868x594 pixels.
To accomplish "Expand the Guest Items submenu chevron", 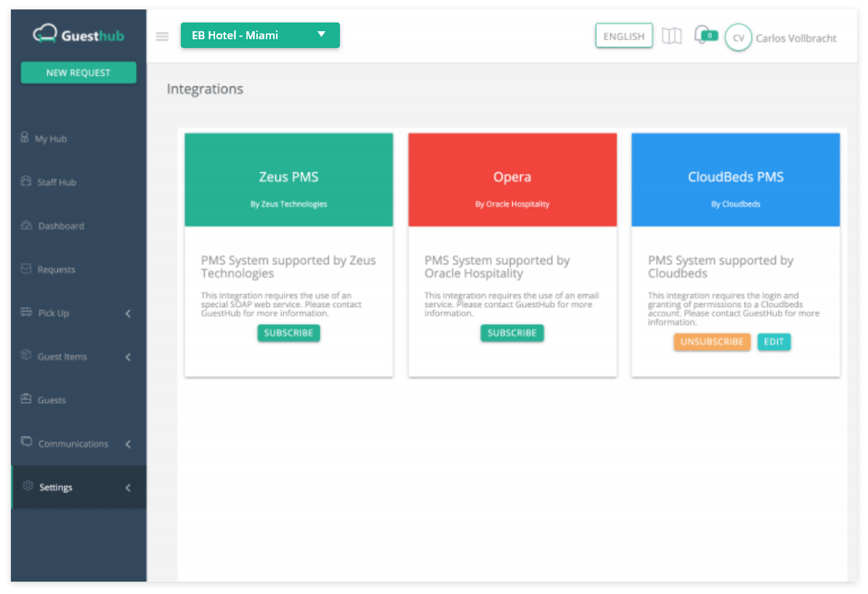I will [128, 357].
